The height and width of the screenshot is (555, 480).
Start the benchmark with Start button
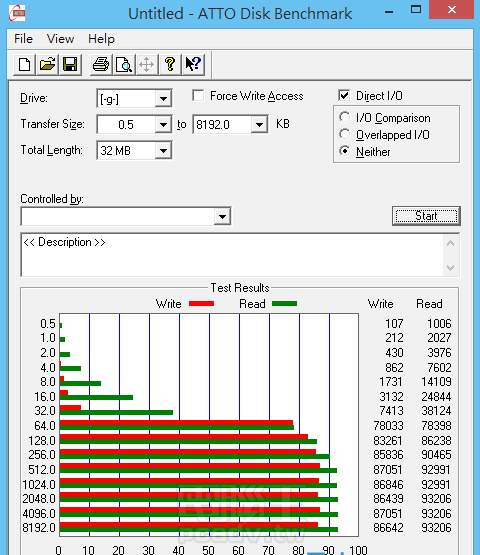tap(426, 216)
